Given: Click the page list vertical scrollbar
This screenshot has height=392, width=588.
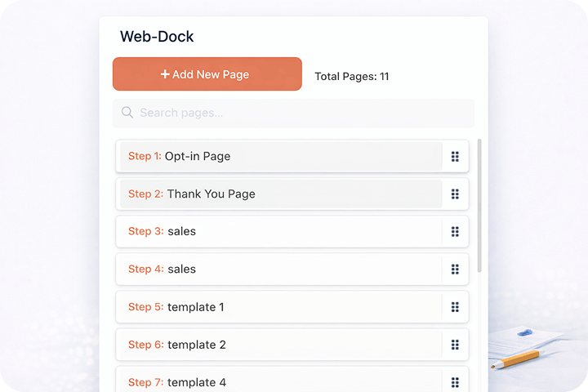Looking at the screenshot, I should pyautogui.click(x=479, y=204).
